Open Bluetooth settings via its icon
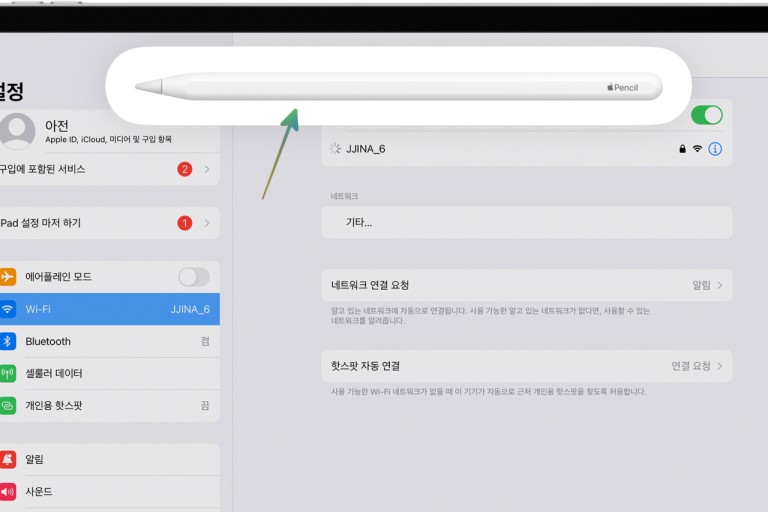 (7, 341)
